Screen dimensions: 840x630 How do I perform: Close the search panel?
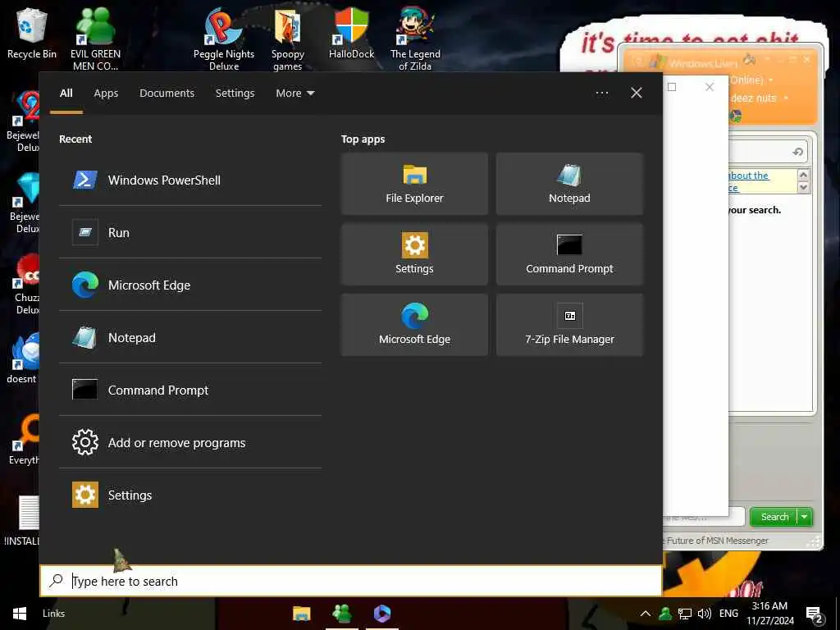pyautogui.click(x=636, y=94)
